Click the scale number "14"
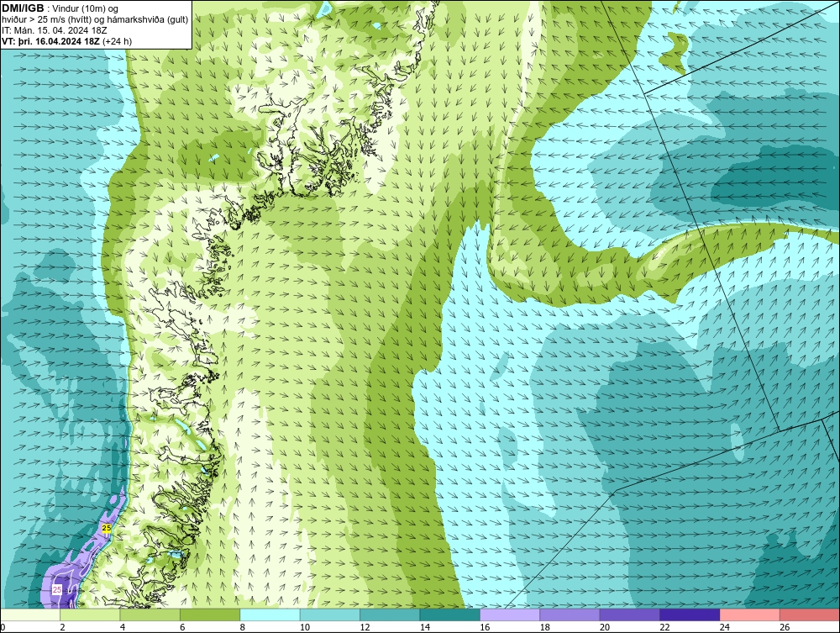Viewport: 840px width, 633px height. [x=425, y=628]
